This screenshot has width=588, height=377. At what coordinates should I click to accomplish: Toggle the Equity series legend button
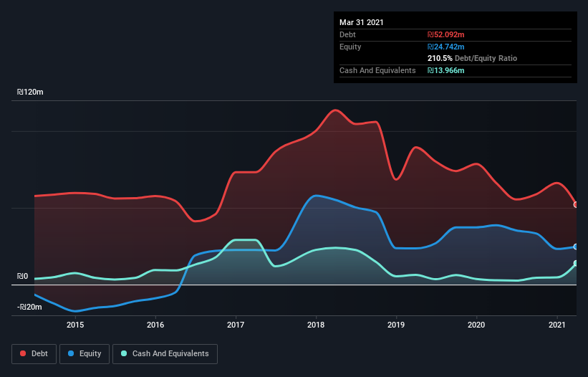click(x=85, y=354)
